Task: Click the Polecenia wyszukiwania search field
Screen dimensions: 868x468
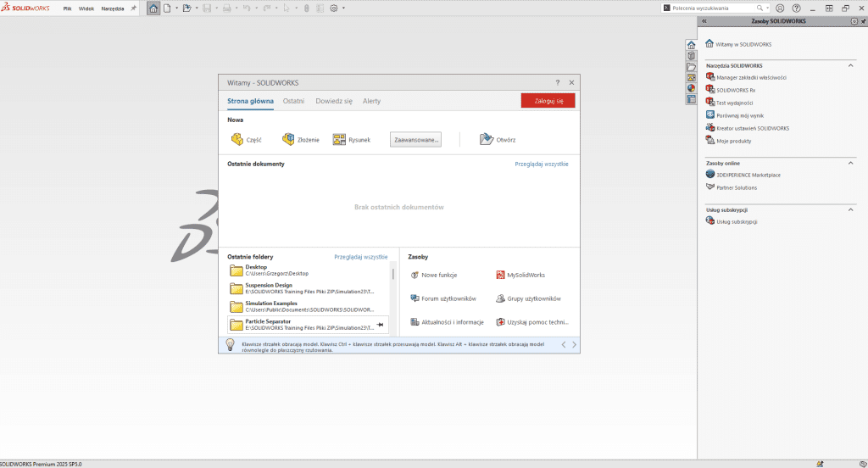Action: tap(715, 8)
